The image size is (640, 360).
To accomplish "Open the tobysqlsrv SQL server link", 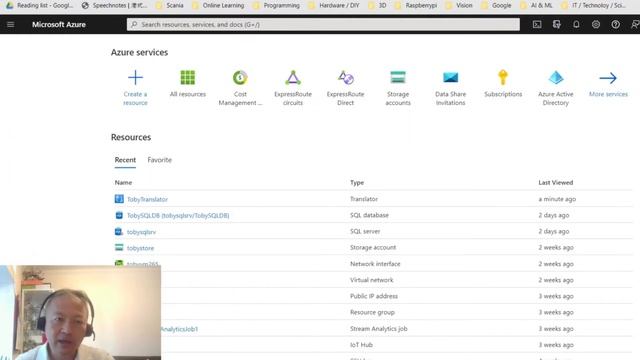I will coord(141,232).
